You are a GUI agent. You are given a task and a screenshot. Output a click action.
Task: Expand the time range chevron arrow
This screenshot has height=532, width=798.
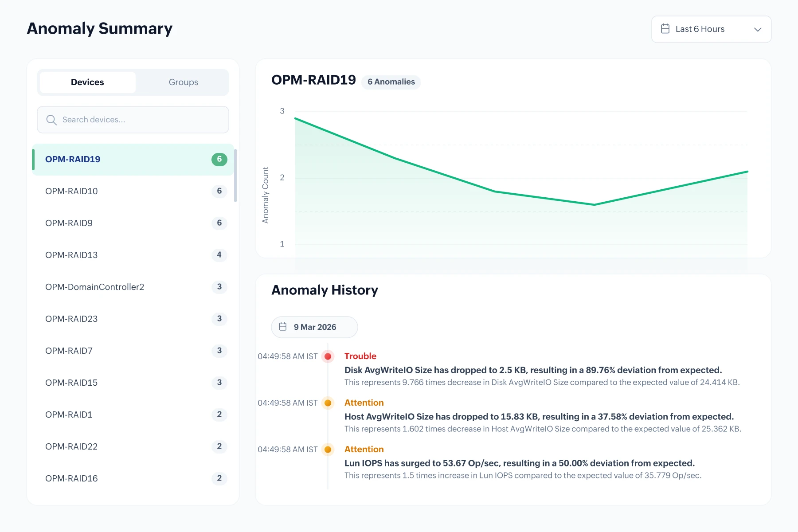(758, 29)
